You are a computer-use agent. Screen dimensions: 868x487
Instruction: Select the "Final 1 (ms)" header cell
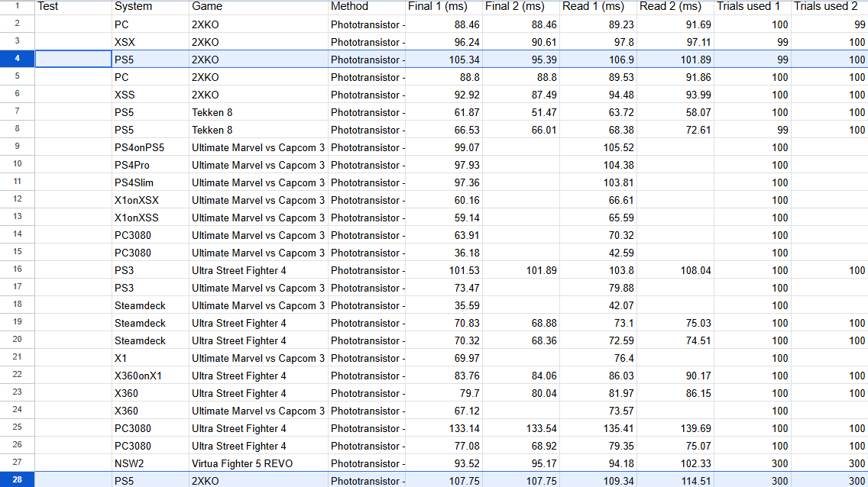[443, 7]
